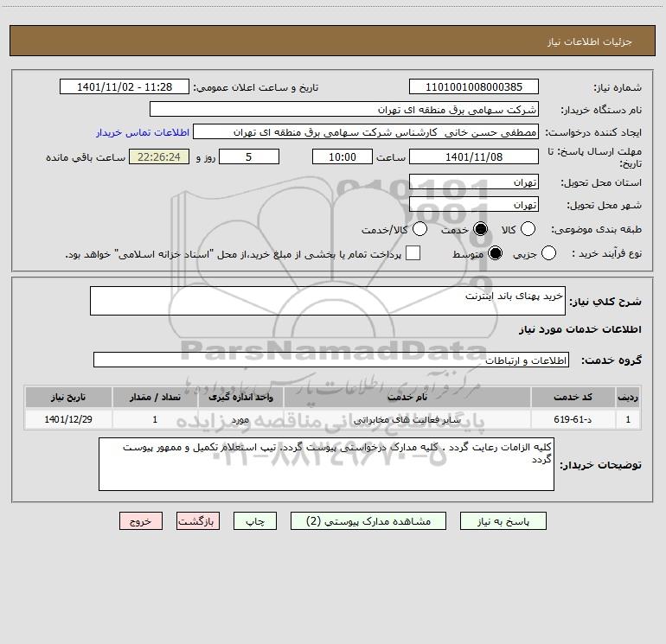This screenshot has width=666, height=644.
Task: Click the تعداد / مقدار column header
Action: (x=155, y=397)
